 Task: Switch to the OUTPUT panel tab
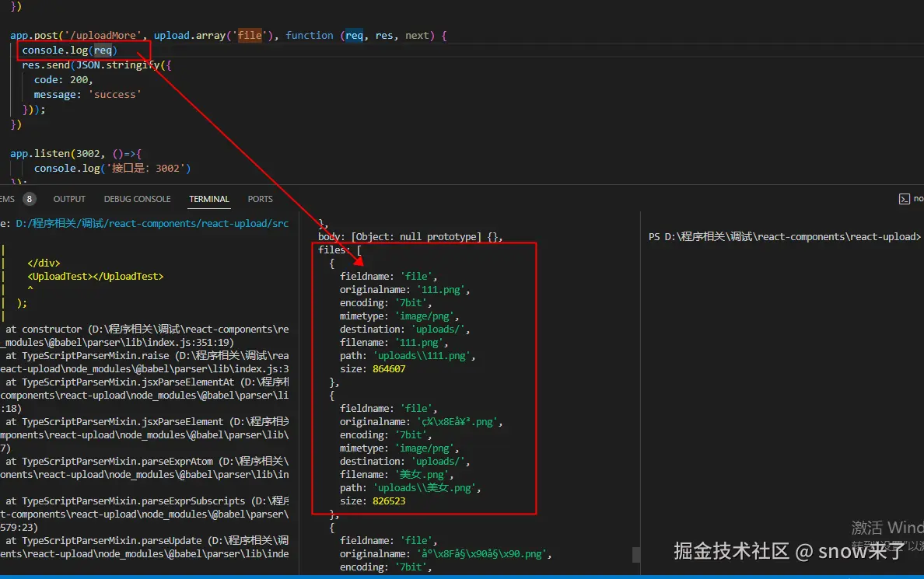(x=69, y=199)
